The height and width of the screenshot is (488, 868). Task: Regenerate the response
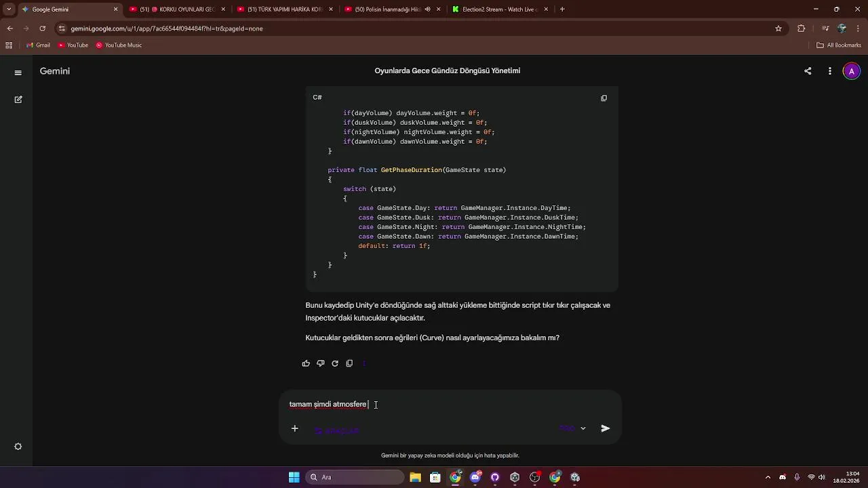click(335, 363)
